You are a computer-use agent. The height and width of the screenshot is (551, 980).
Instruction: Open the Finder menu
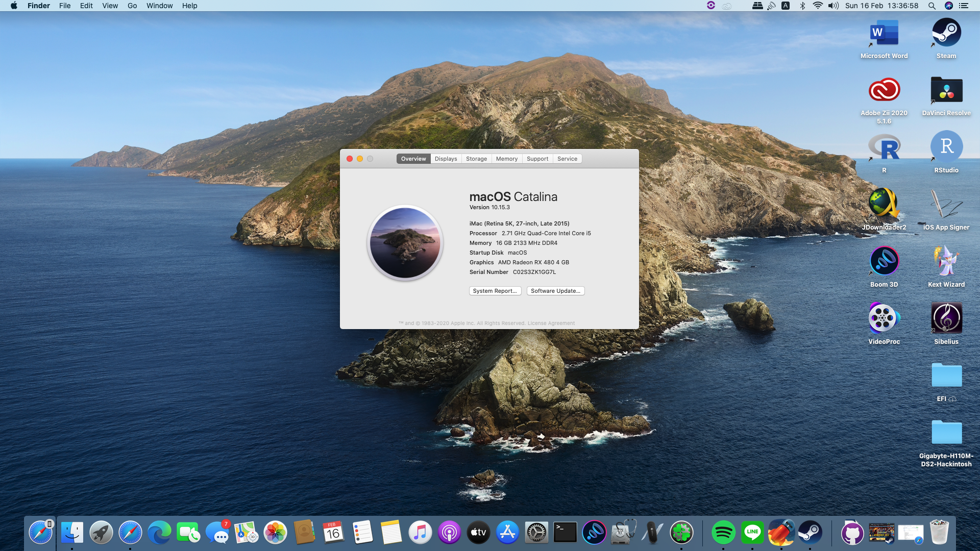39,6
